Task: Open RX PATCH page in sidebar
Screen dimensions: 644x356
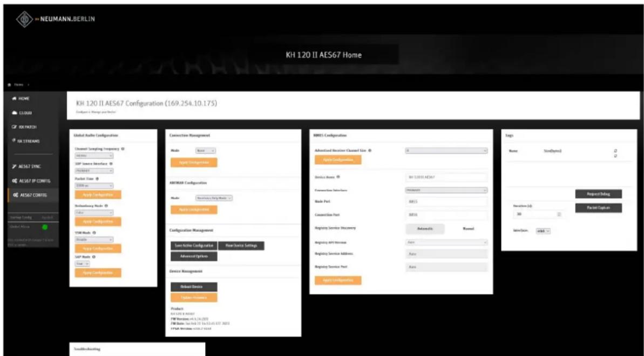Action: click(x=24, y=127)
